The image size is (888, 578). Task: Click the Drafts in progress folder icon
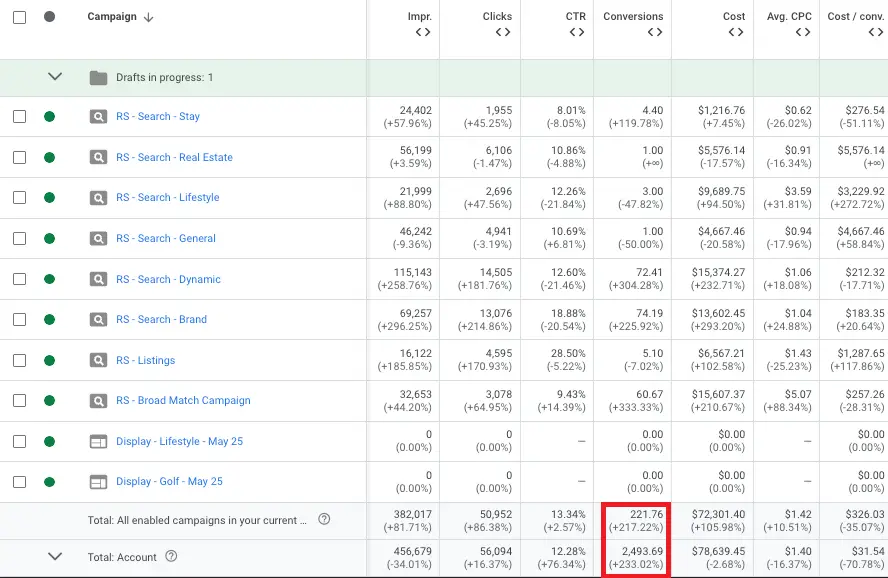point(99,78)
